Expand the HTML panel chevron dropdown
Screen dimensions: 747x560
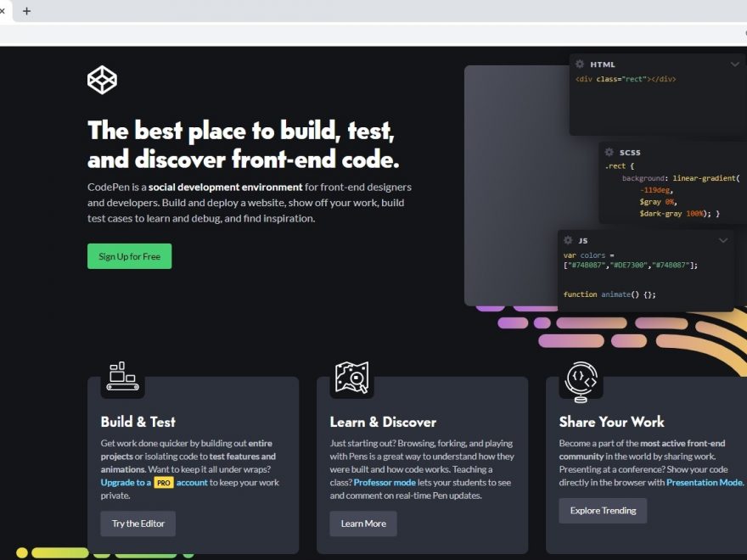click(735, 64)
